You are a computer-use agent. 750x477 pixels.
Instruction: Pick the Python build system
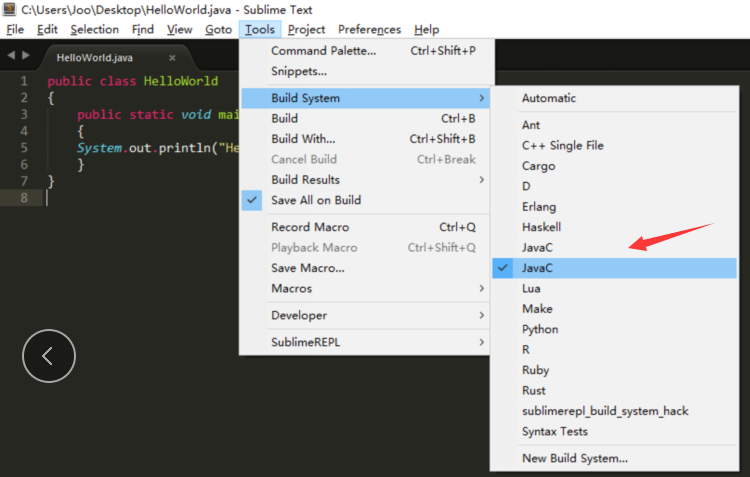615,329
